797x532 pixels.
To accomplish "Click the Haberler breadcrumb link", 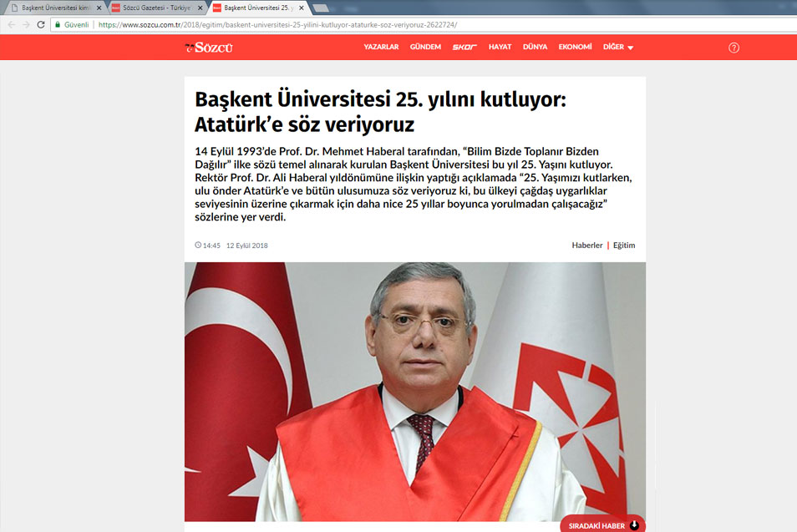I will coord(586,246).
